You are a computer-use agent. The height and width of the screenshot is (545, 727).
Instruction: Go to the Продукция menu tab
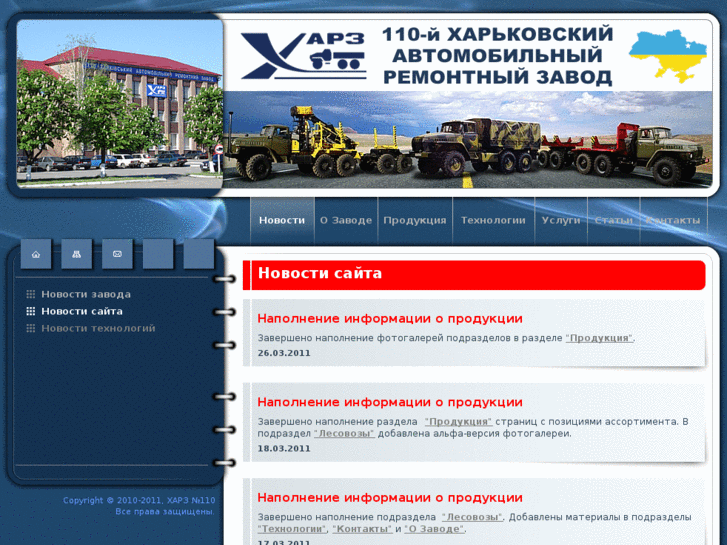[415, 220]
